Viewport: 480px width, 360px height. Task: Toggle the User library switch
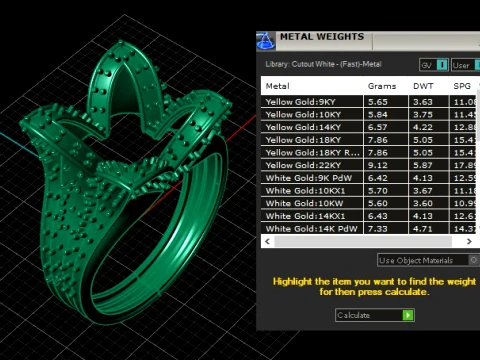(477, 65)
